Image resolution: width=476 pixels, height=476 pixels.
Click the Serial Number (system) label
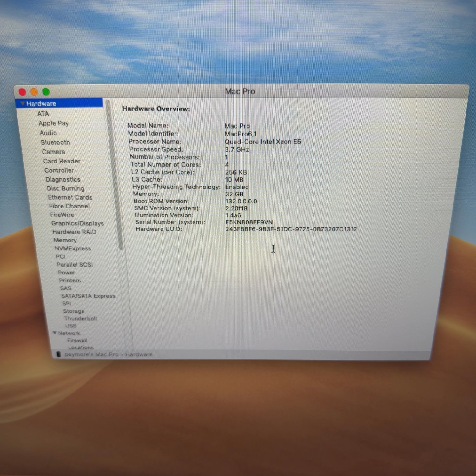click(170, 222)
